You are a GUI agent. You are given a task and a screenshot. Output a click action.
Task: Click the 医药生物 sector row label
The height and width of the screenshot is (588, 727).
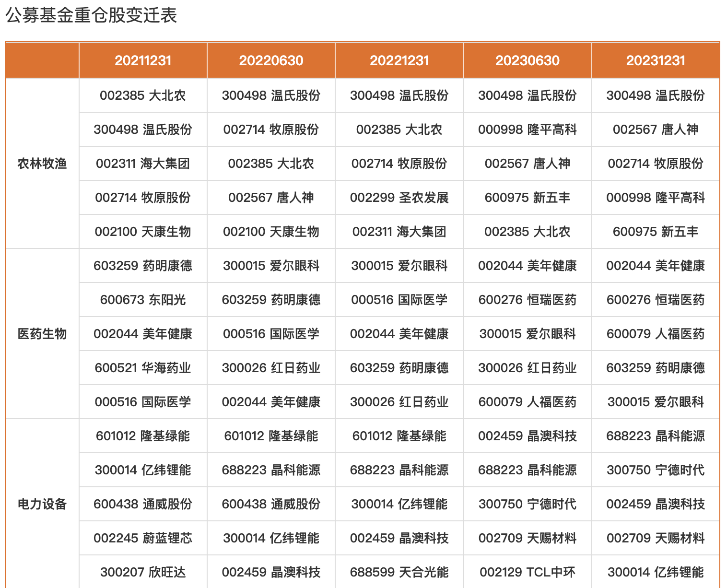pyautogui.click(x=42, y=334)
